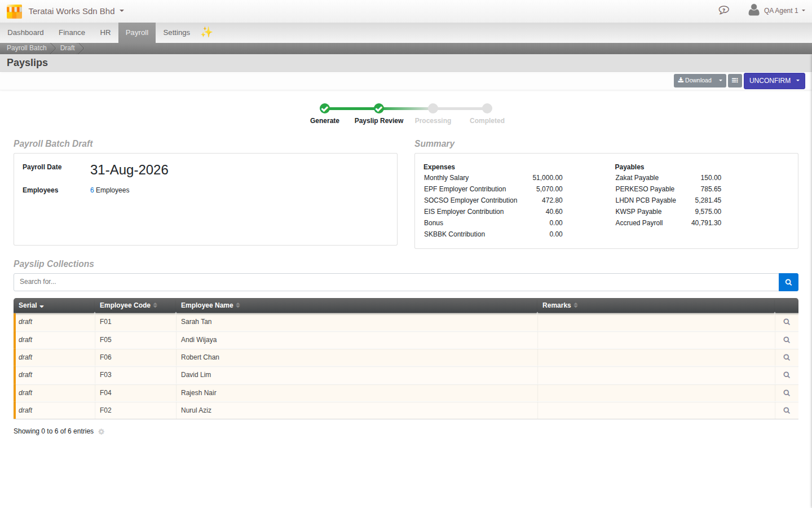Open the Settings tab

[176, 33]
